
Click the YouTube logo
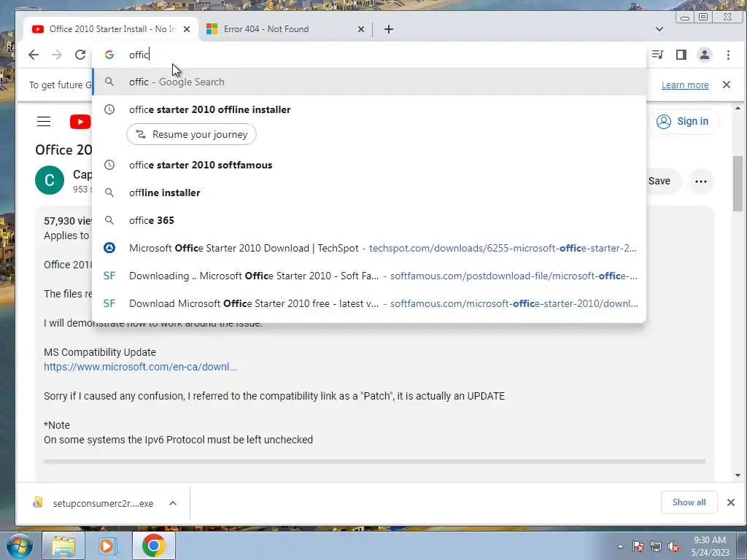click(80, 122)
